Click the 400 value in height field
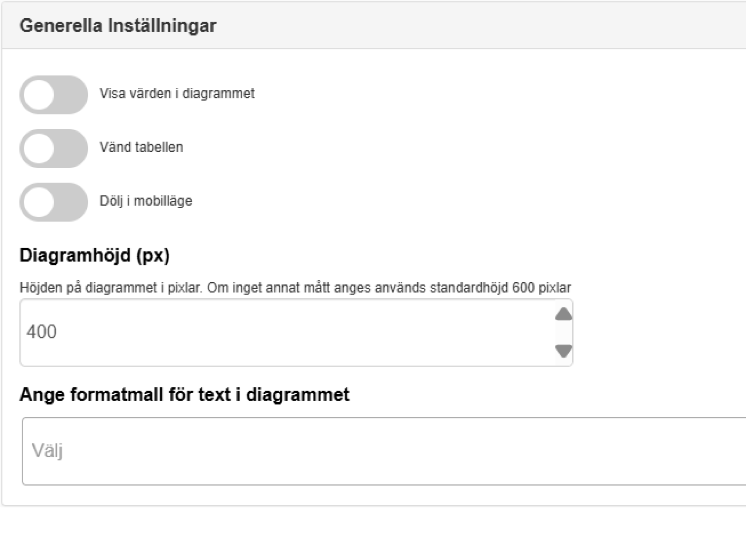Image resolution: width=746 pixels, height=560 pixels. (41, 332)
